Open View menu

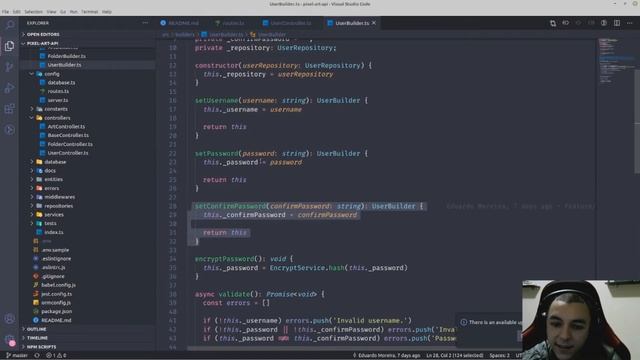(x=51, y=12)
